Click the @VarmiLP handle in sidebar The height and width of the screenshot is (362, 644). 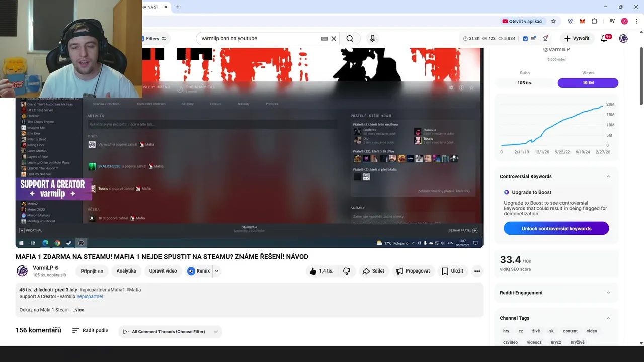pos(556,50)
